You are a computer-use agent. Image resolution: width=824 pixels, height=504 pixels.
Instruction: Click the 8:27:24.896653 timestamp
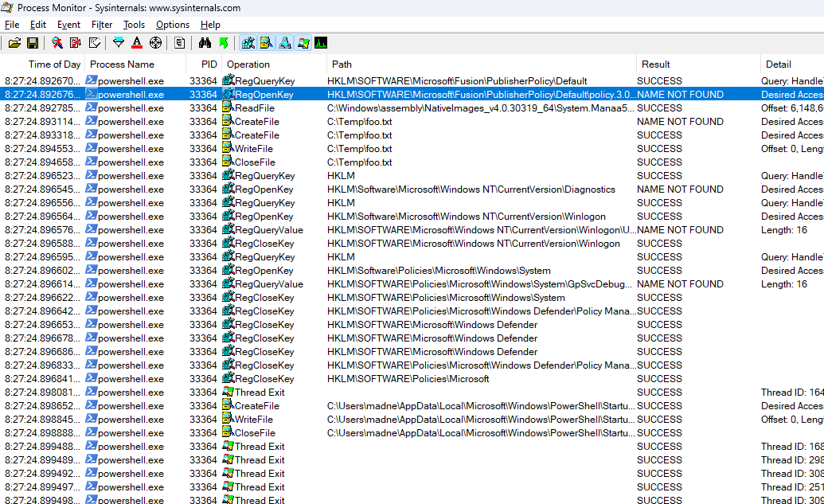tap(42, 325)
